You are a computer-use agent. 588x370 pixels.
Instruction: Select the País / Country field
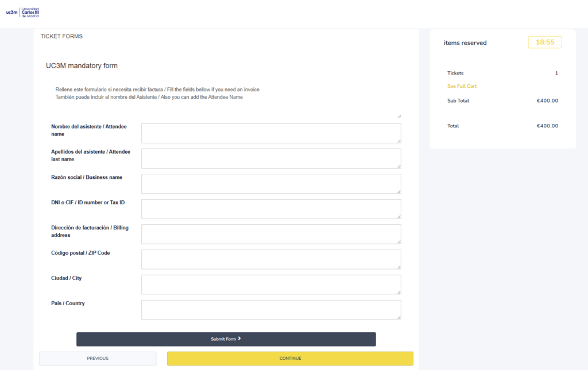pyautogui.click(x=270, y=310)
